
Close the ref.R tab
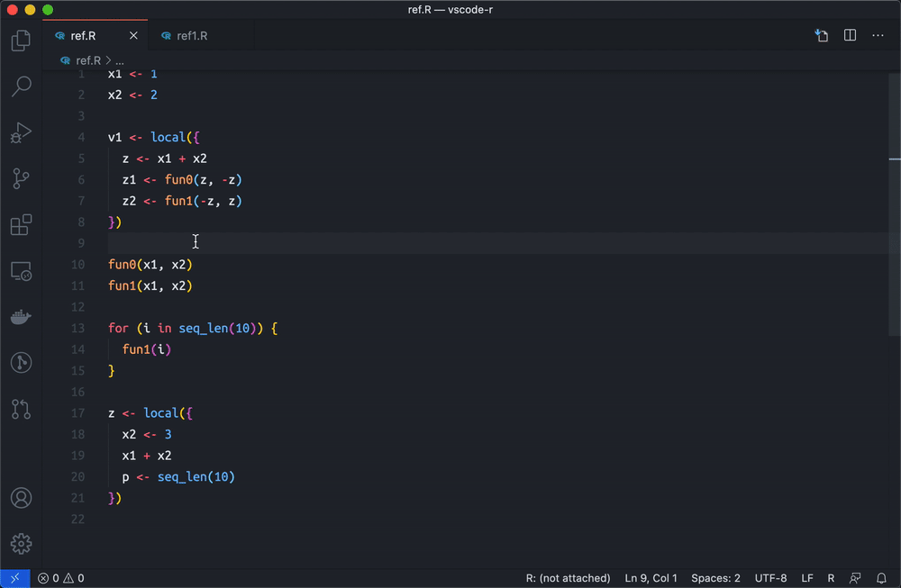(x=133, y=36)
